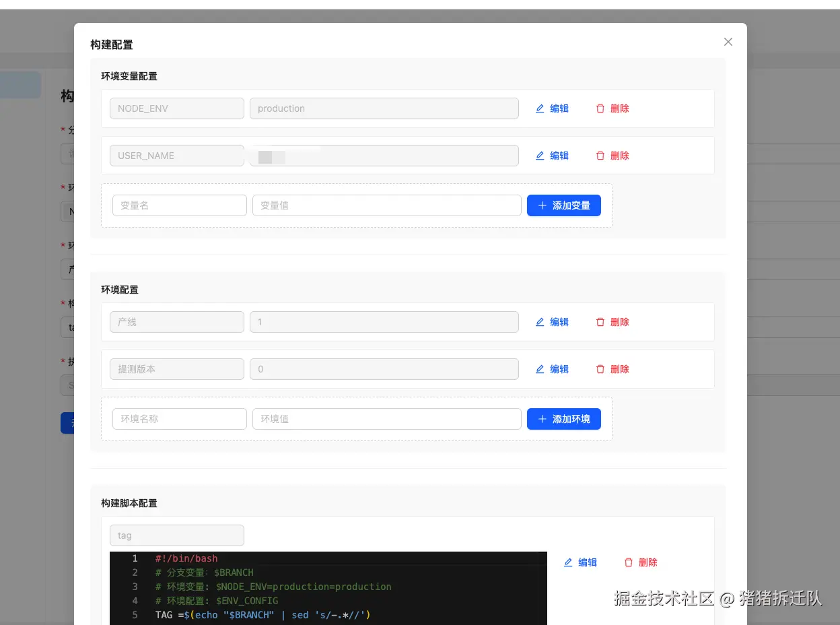This screenshot has height=625, width=840.
Task: Edit the USER_NAME variable row
Action: pos(552,156)
